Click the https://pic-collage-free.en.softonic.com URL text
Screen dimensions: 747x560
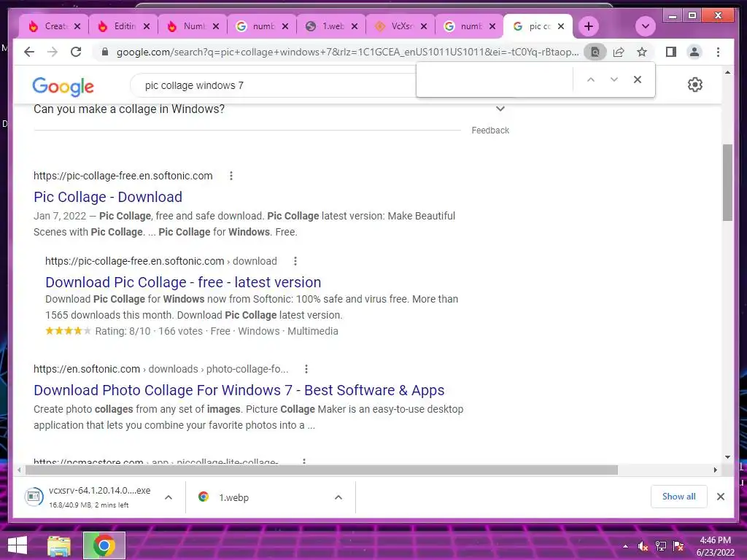(123, 176)
